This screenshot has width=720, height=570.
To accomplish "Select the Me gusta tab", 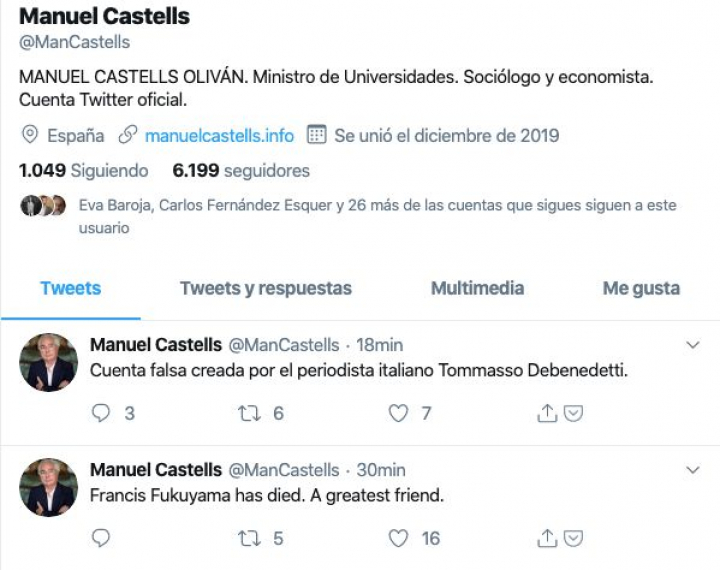I will (641, 289).
